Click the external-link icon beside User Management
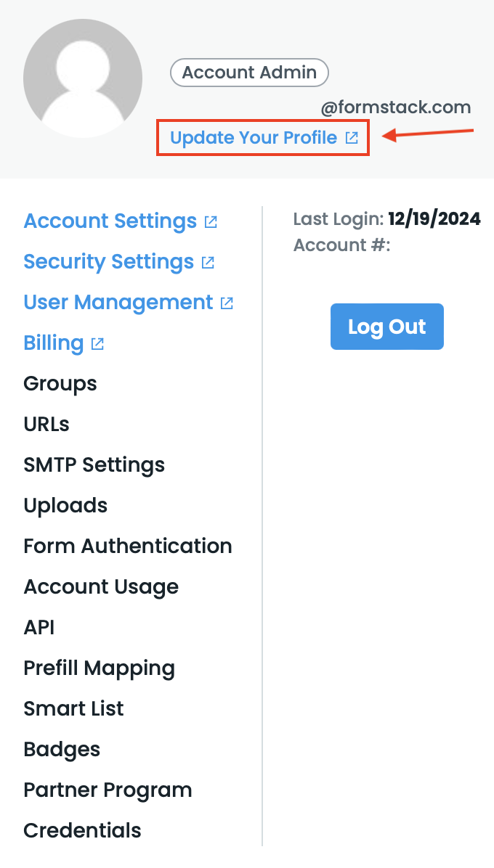This screenshot has width=494, height=868. pos(227,303)
